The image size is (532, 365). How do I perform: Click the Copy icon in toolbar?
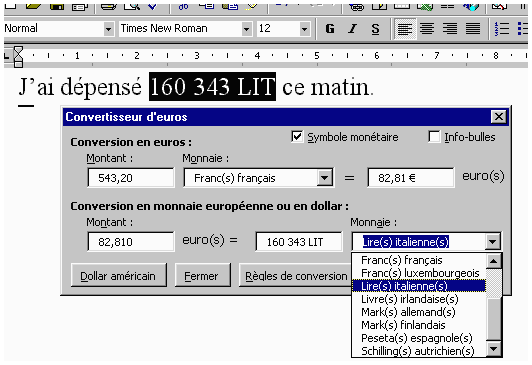click(207, 6)
